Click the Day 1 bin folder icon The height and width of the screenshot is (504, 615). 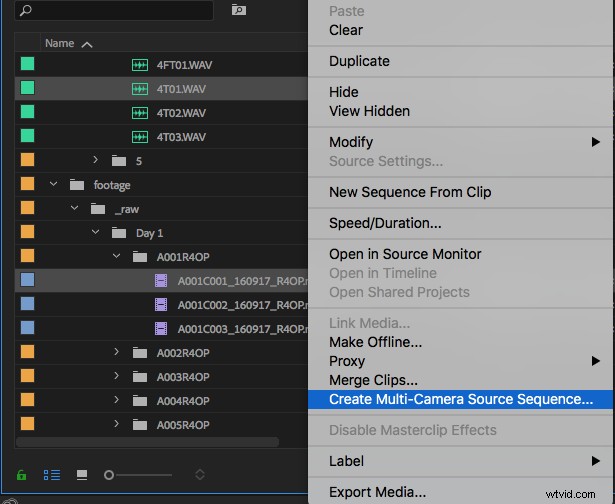pos(119,233)
